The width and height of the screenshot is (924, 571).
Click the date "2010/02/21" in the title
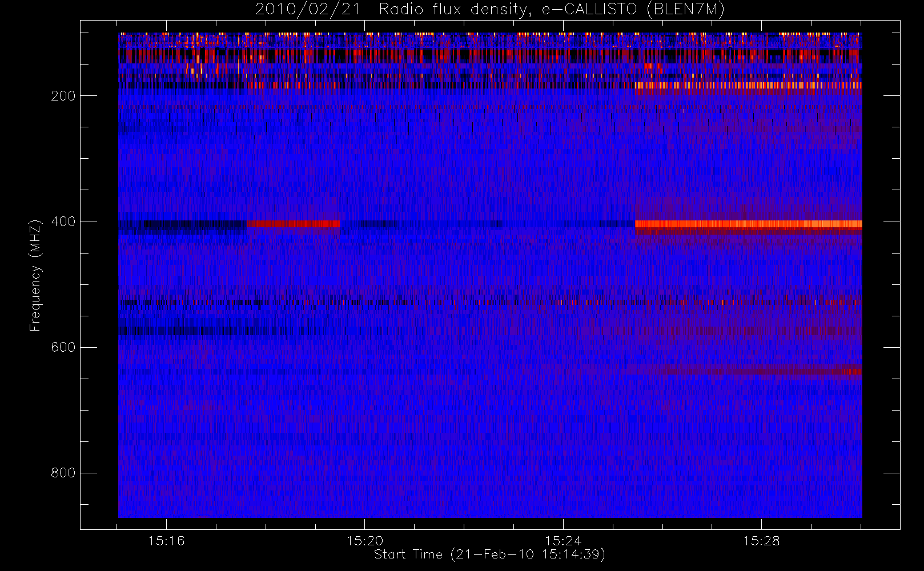[x=308, y=10]
